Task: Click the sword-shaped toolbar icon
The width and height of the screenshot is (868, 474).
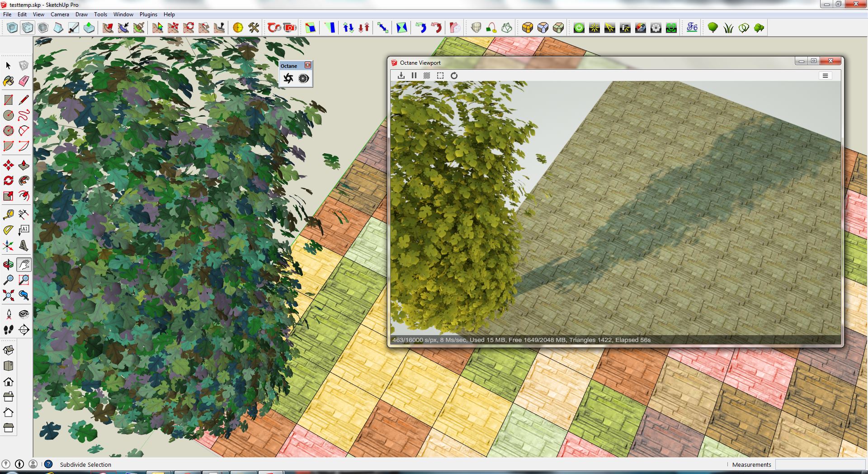Action: (x=73, y=28)
